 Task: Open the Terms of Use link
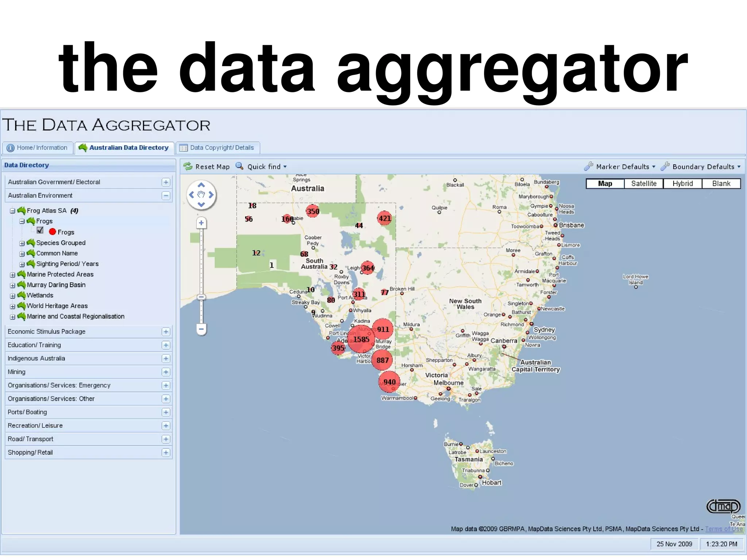(x=724, y=529)
